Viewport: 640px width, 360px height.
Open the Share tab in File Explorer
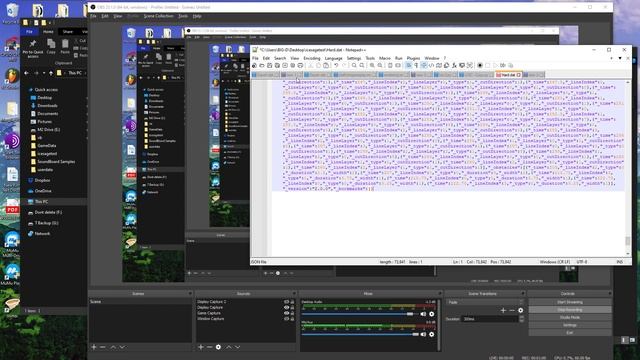pyautogui.click(x=68, y=32)
